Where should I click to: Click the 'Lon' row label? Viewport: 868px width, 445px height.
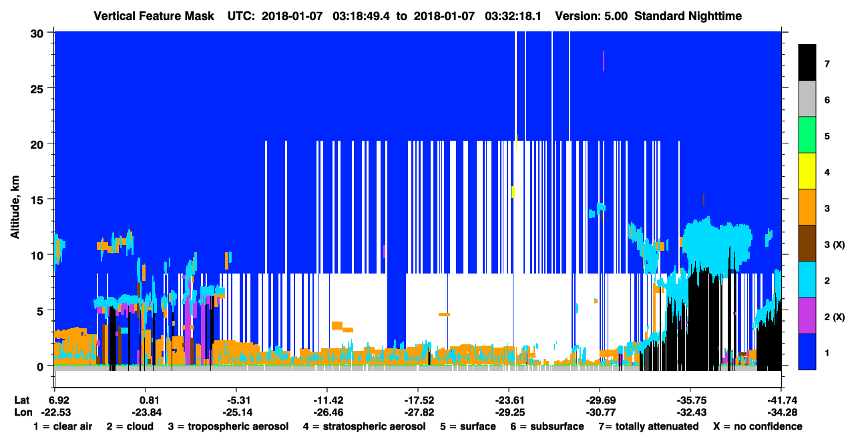point(23,412)
